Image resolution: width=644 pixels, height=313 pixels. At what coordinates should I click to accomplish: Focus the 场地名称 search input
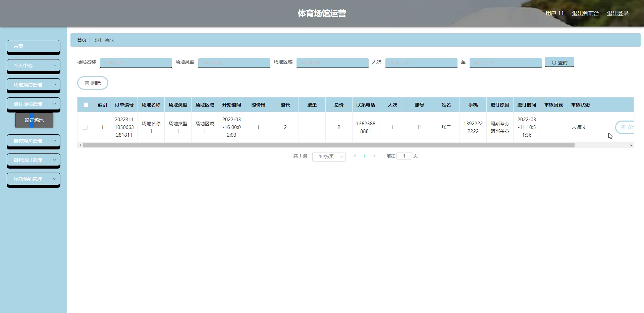point(136,63)
